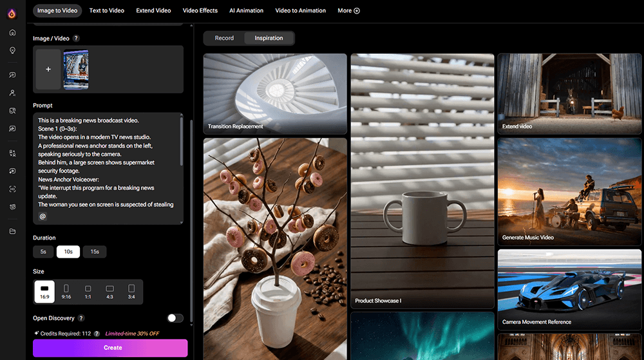Image resolution: width=644 pixels, height=360 pixels.
Task: Select the 5s duration option
Action: (x=43, y=252)
